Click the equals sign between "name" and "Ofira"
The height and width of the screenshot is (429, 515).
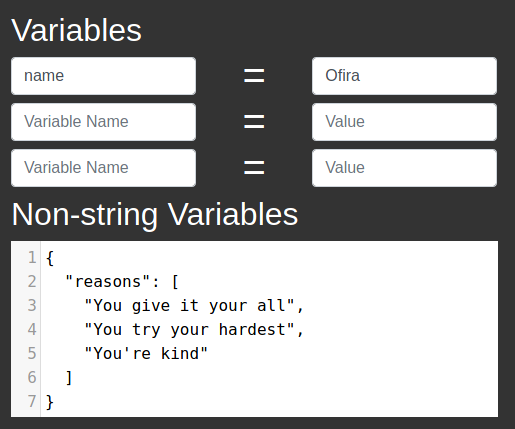coord(254,76)
